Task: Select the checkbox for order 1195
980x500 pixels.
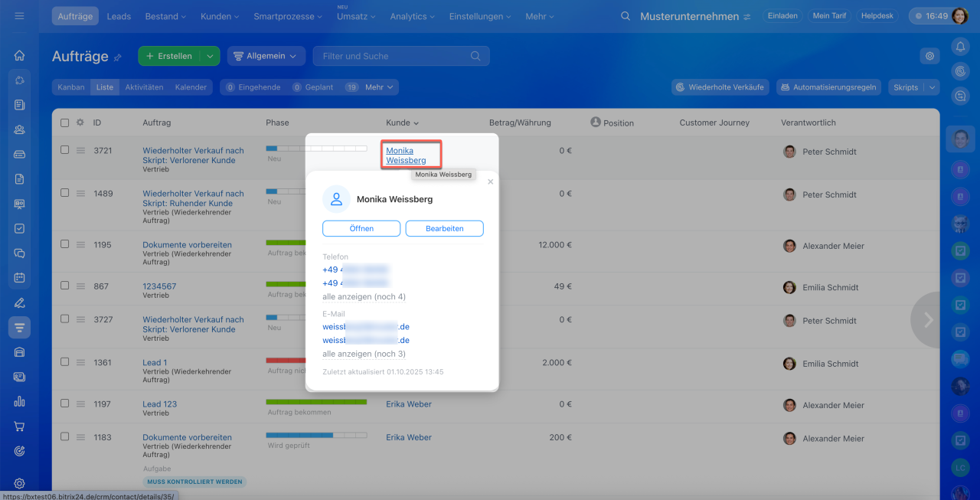Action: pyautogui.click(x=64, y=244)
